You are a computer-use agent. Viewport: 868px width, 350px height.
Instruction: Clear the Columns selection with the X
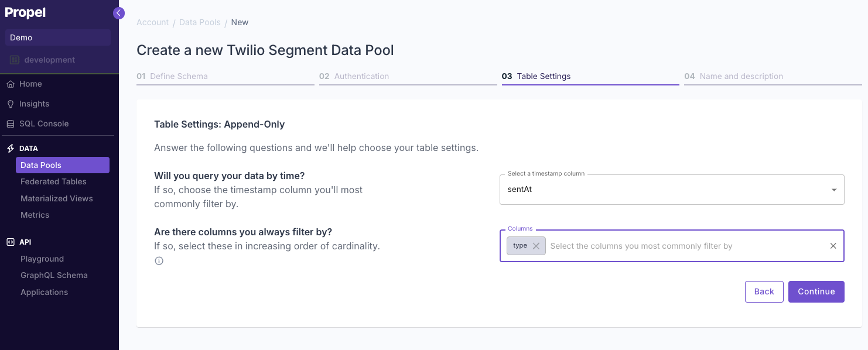(x=833, y=246)
